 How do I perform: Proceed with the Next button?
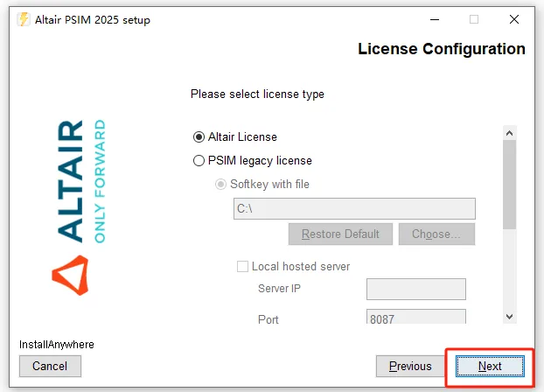pyautogui.click(x=490, y=366)
